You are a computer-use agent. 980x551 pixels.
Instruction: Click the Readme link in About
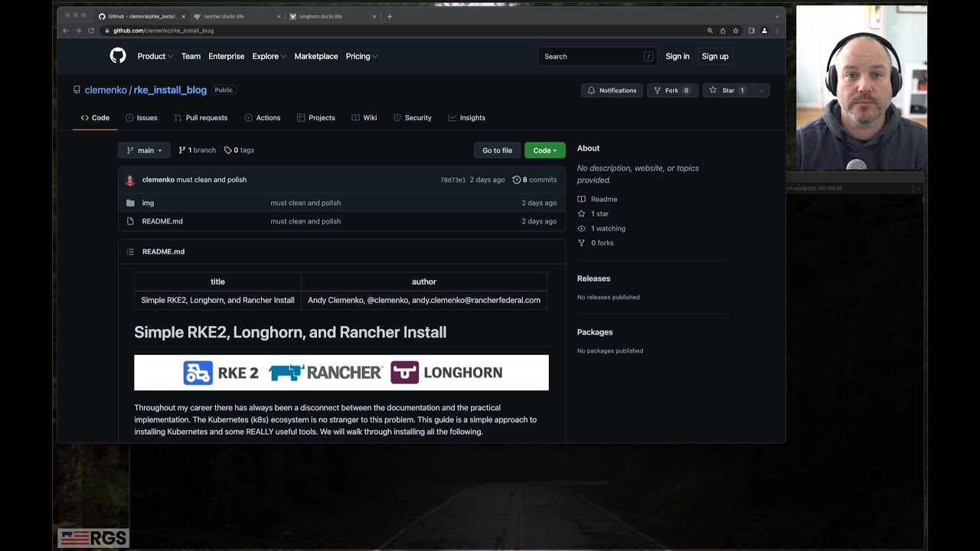[597, 199]
